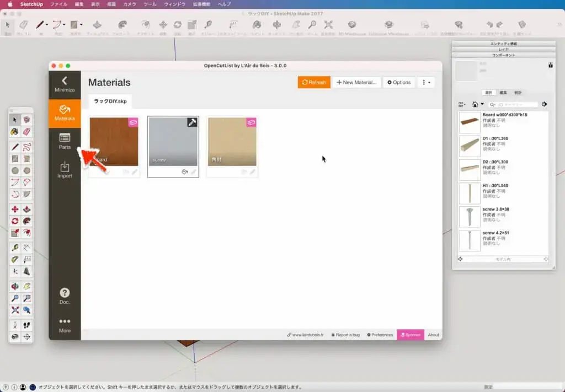Switch to the 編集 tab in Components panel

503,93
